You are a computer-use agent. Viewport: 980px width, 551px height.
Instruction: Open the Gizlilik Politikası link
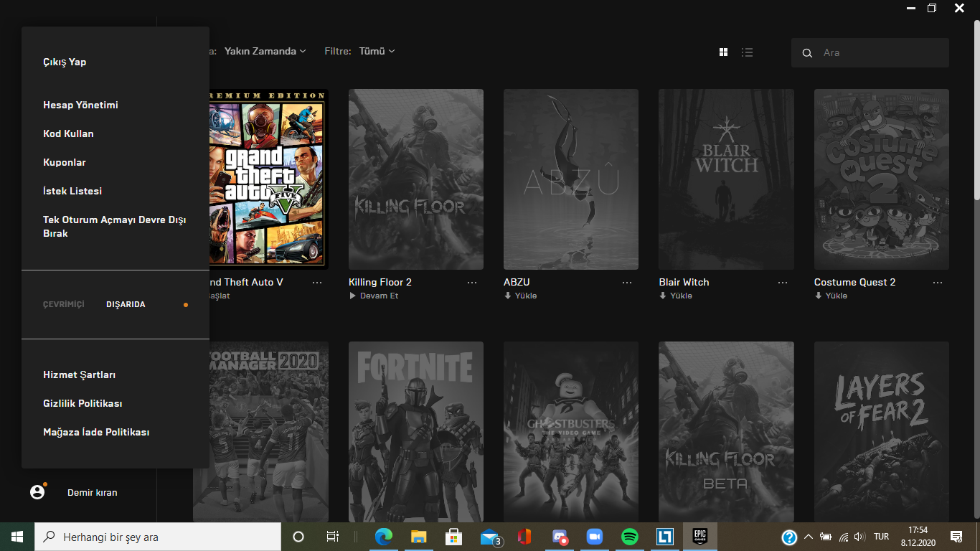(x=83, y=403)
